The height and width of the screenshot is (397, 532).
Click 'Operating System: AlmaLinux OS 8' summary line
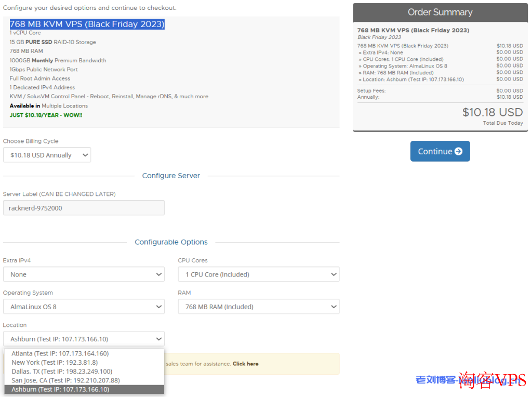[x=403, y=66]
